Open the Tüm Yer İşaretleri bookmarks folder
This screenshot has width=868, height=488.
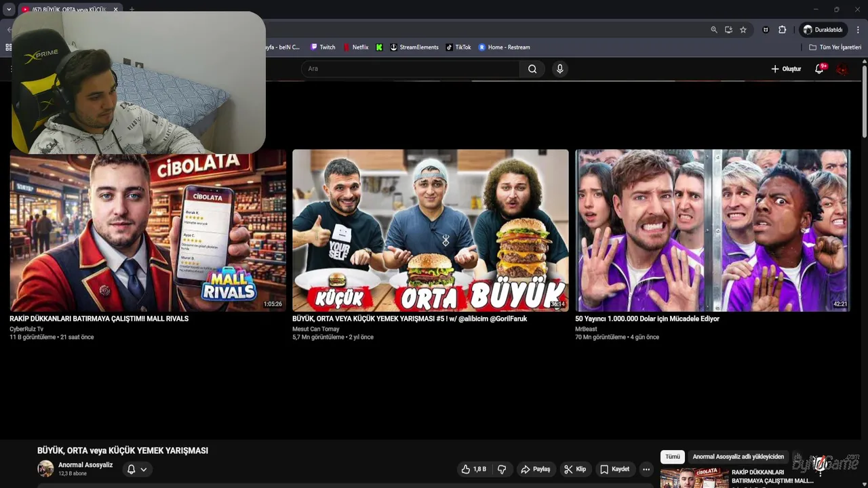[835, 47]
